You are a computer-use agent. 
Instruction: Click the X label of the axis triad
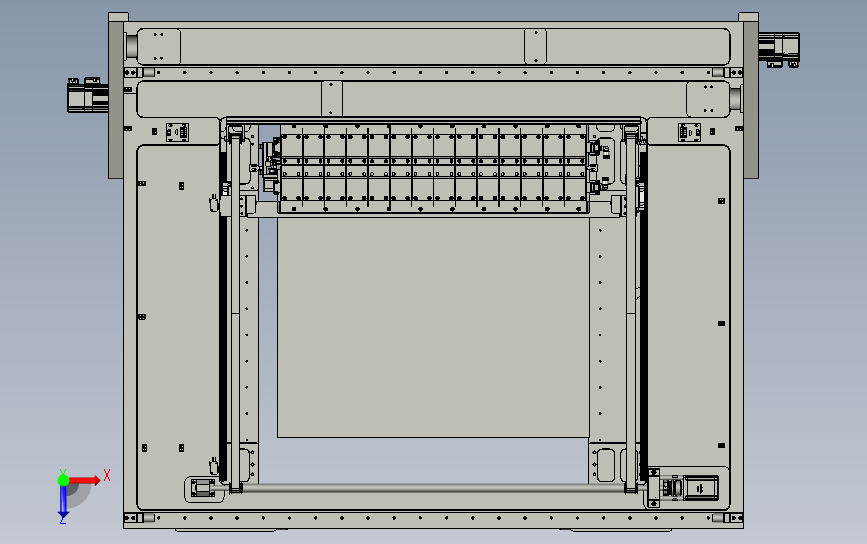coord(107,475)
